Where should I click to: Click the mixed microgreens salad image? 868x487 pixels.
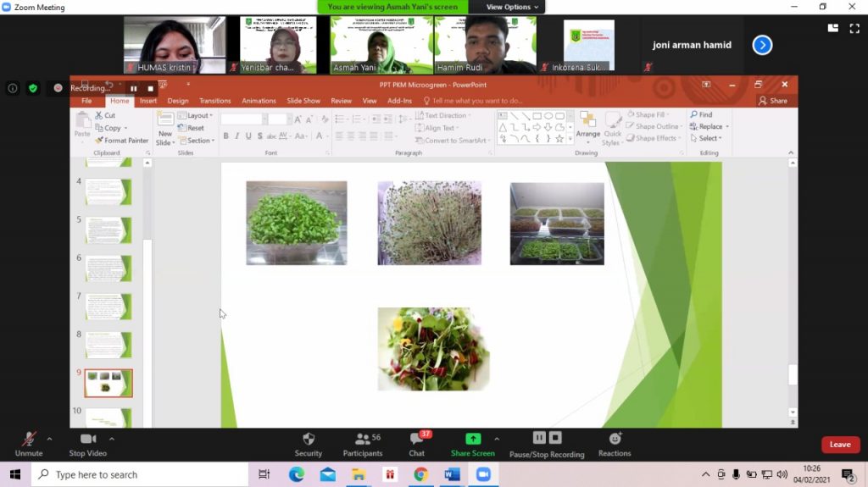coord(433,349)
